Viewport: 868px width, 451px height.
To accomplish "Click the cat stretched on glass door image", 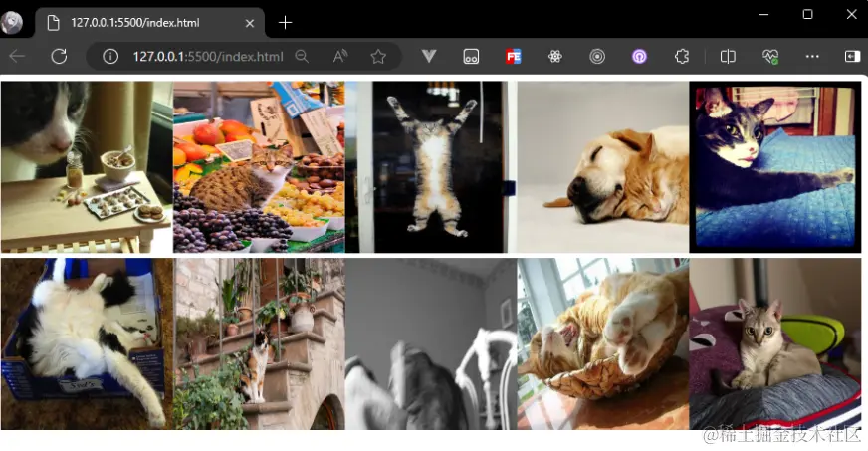I will (431, 167).
